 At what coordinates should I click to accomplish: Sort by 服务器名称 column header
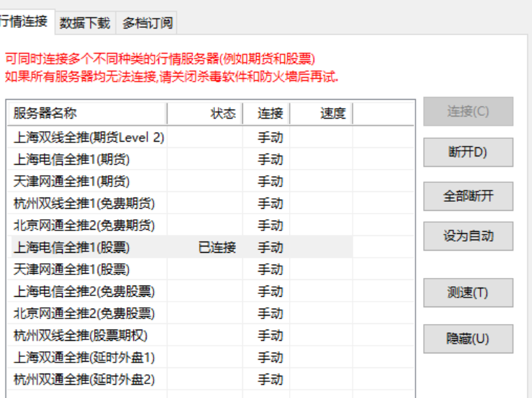pyautogui.click(x=87, y=113)
